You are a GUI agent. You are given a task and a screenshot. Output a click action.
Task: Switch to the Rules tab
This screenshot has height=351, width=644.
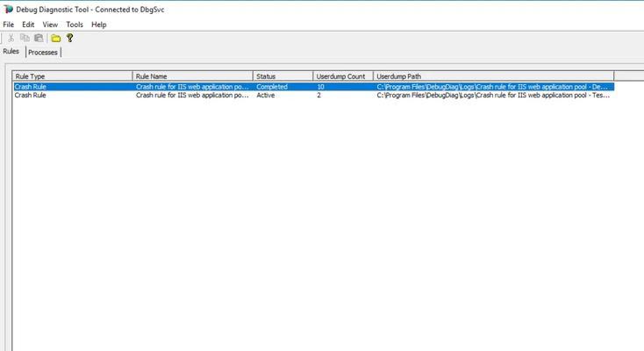[x=11, y=52]
